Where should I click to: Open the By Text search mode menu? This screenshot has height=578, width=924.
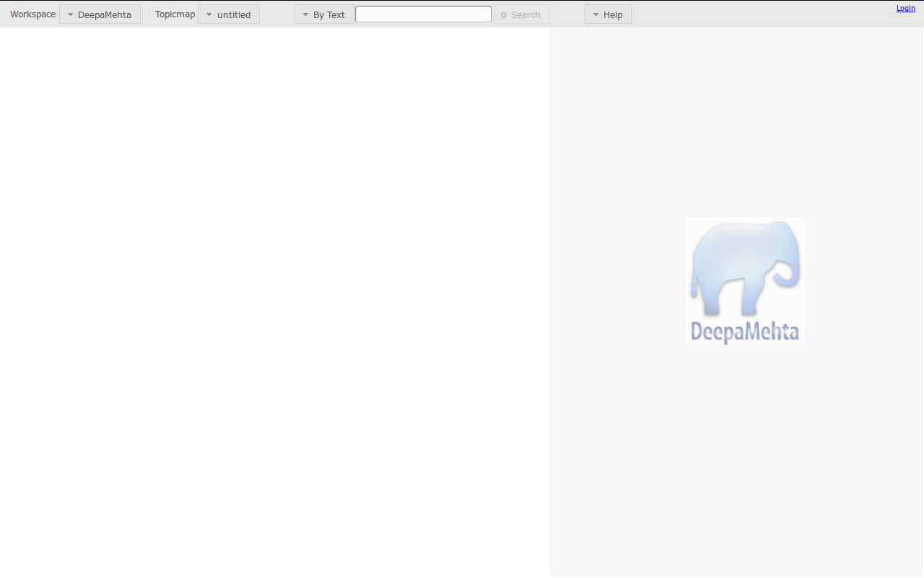(x=324, y=14)
